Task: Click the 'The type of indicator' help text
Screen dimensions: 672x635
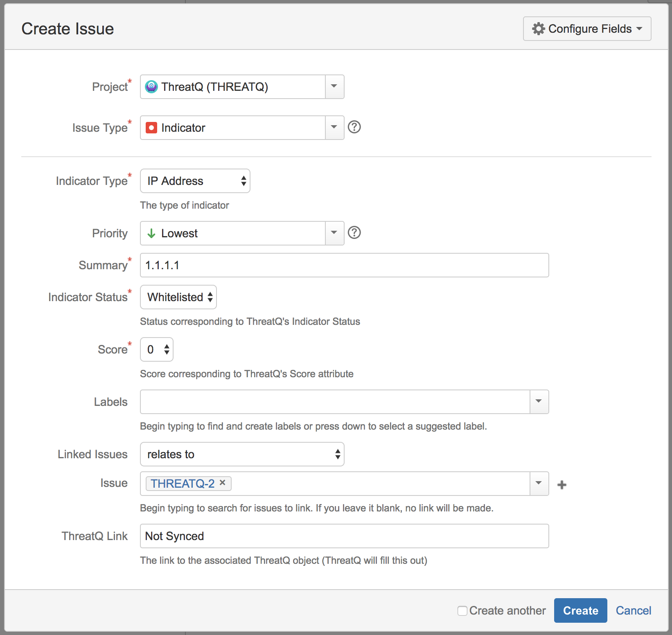Action: tap(185, 205)
